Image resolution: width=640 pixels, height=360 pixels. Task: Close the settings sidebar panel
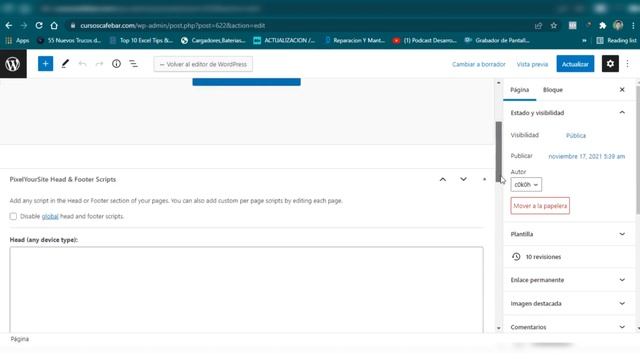622,89
